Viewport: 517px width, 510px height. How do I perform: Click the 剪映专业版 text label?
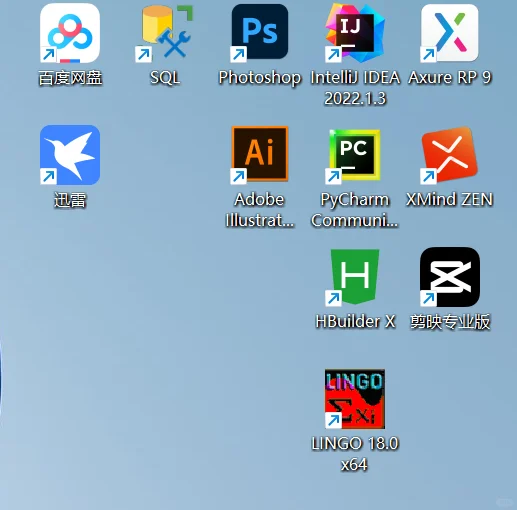[450, 322]
